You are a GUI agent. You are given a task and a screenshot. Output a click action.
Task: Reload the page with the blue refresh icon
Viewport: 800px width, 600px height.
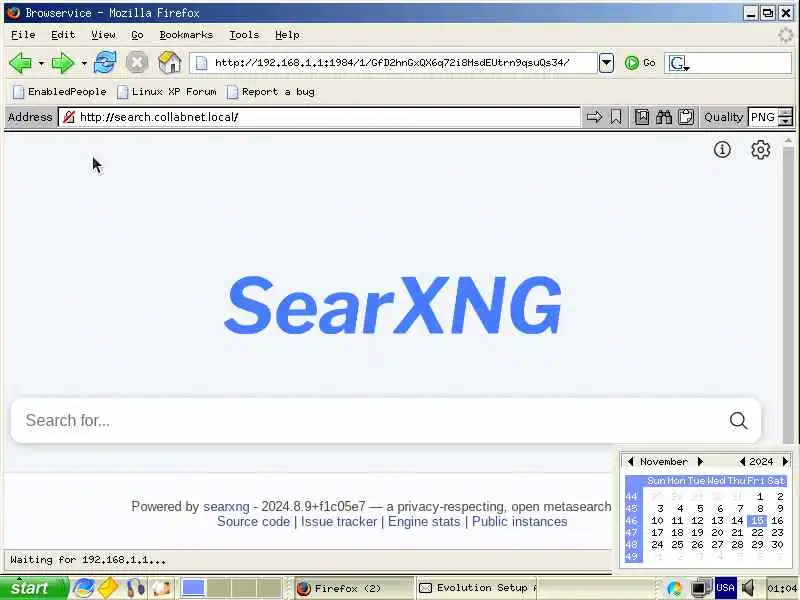coord(105,62)
